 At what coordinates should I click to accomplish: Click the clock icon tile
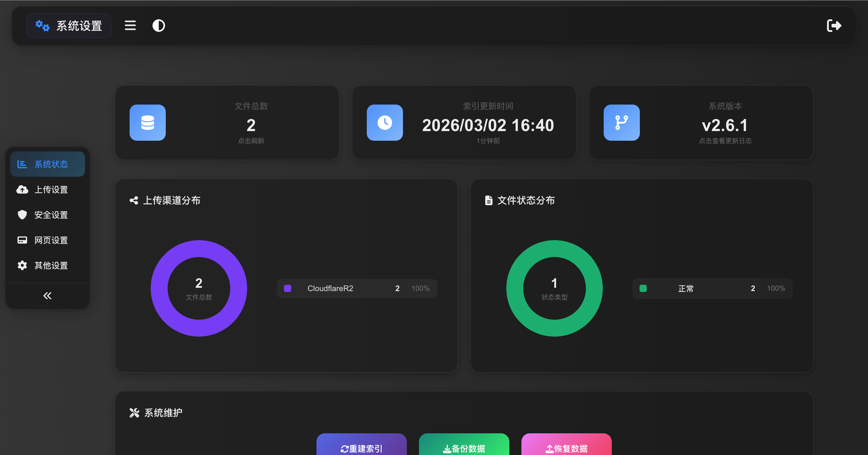pos(385,123)
